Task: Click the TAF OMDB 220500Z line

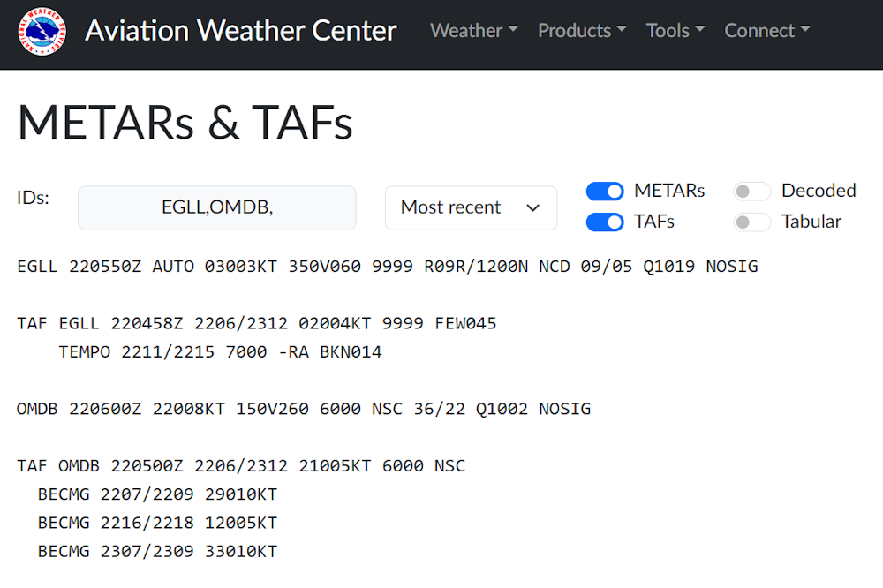Action: click(241, 466)
